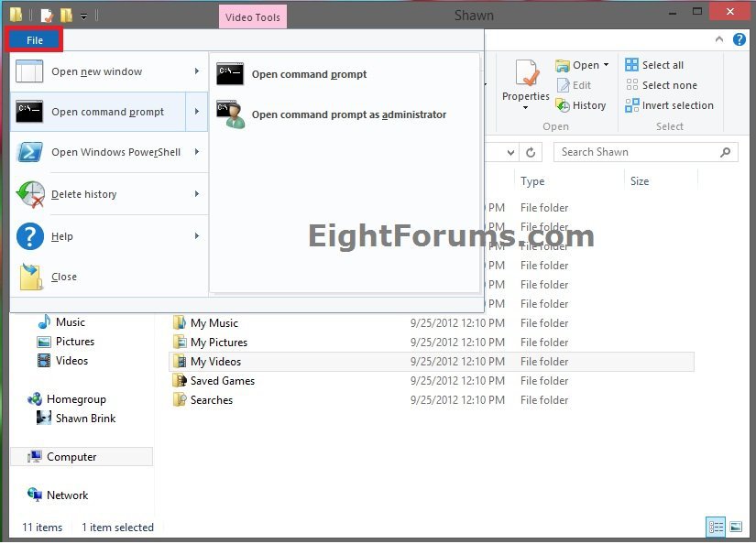This screenshot has width=756, height=544.
Task: Open the Video Tools tab
Action: pyautogui.click(x=253, y=16)
